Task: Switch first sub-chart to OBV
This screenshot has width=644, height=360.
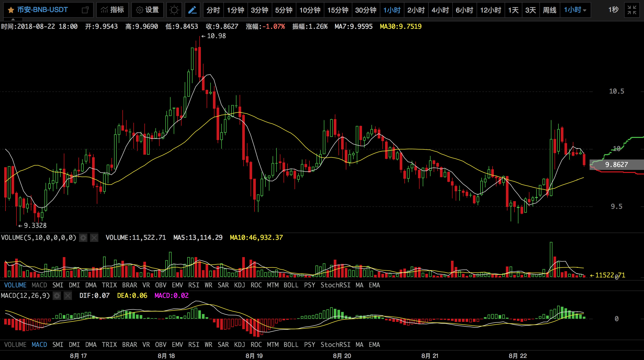Action: click(161, 285)
